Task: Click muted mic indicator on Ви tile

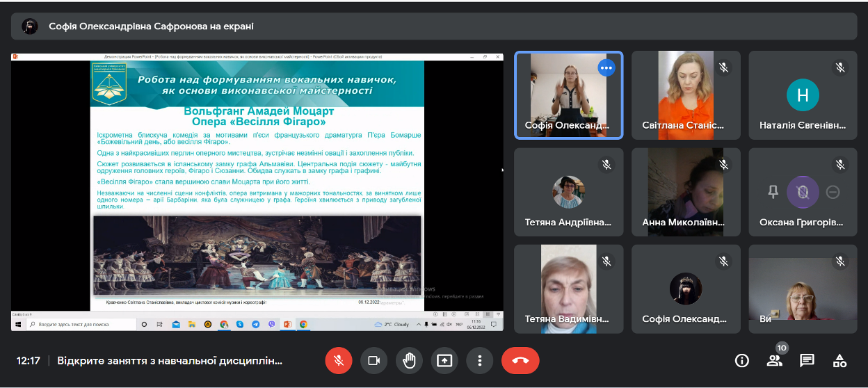Action: (840, 261)
